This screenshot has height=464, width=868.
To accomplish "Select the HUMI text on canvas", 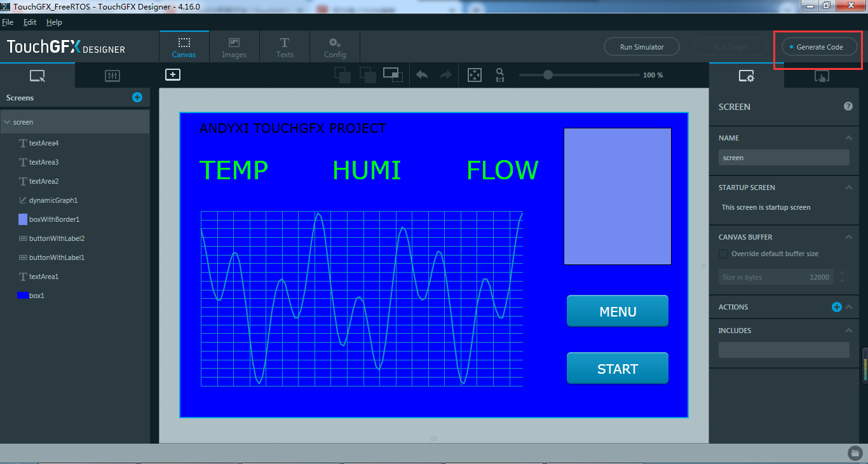I will tap(367, 170).
